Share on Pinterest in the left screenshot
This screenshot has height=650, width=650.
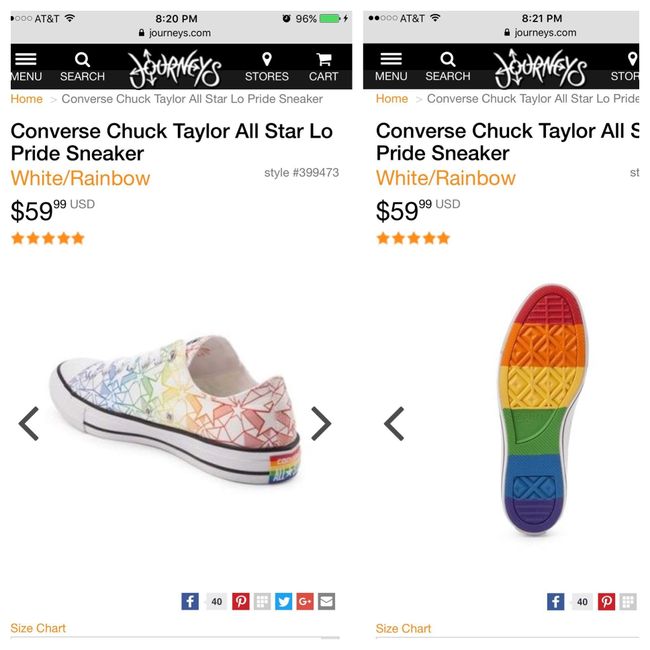pos(241,601)
